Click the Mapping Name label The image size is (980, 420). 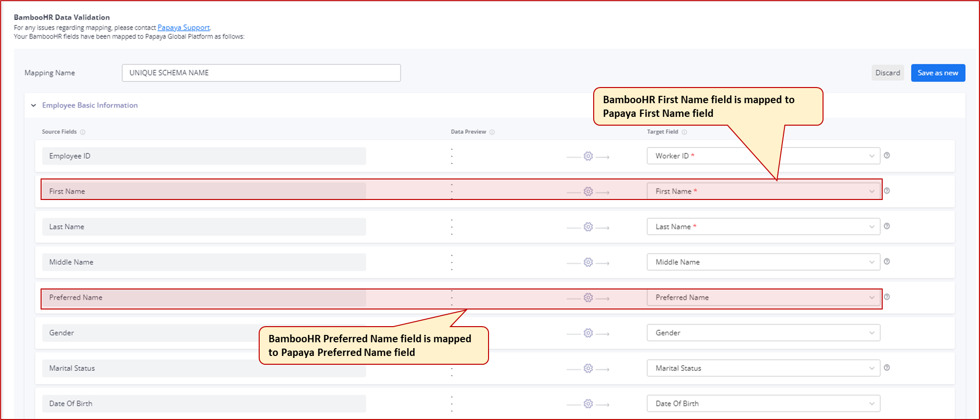(50, 73)
